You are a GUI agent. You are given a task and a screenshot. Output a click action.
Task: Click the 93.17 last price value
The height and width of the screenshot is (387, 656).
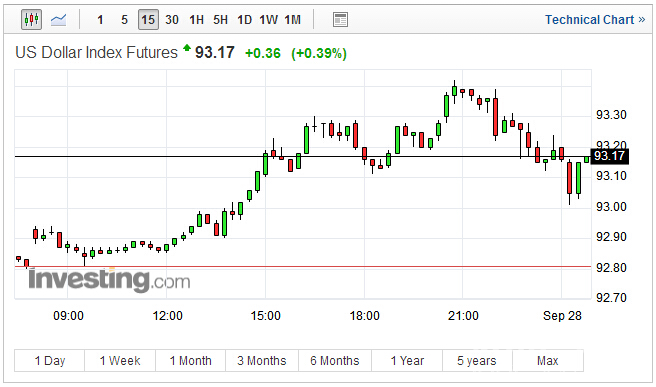pyautogui.click(x=215, y=53)
